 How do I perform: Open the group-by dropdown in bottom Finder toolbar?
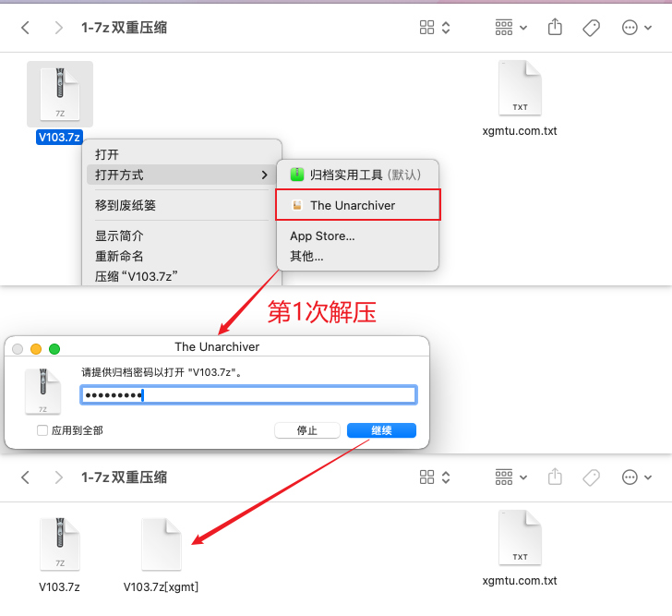[x=510, y=477]
